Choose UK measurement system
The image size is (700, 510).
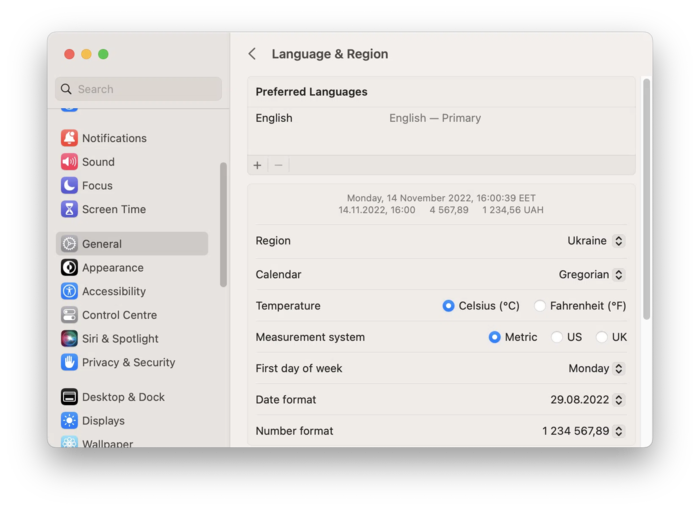[602, 337]
